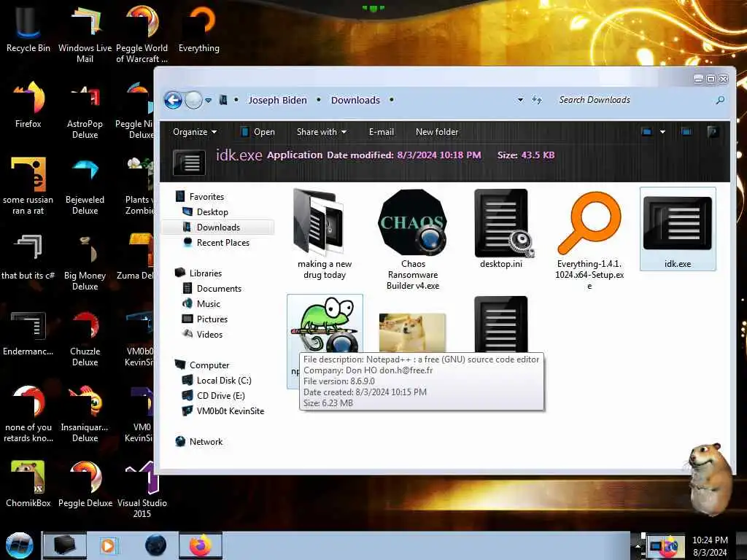This screenshot has height=560, width=747.
Task: Select Desktop under Favorites
Action: pyautogui.click(x=206, y=212)
